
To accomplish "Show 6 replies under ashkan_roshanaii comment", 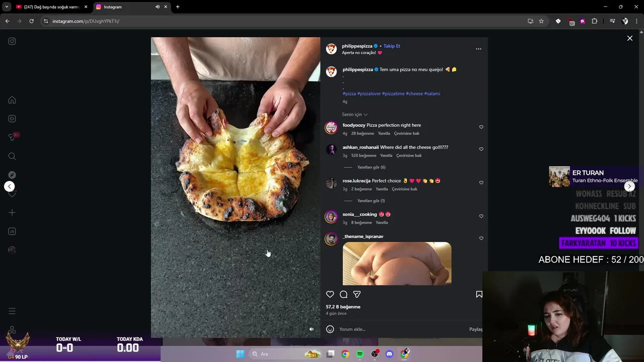I will (371, 167).
